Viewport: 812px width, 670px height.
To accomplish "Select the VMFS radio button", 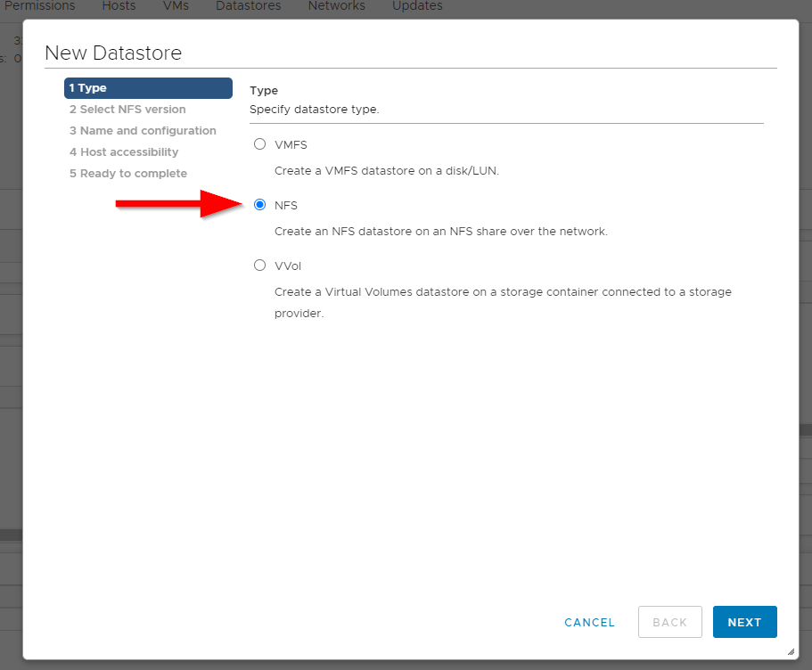I will click(x=260, y=144).
